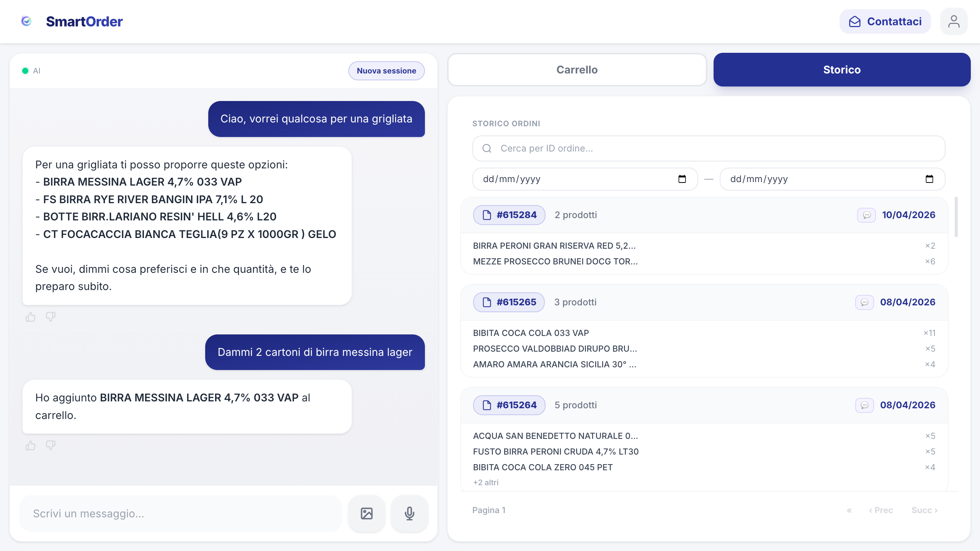Switch to the Carrello tab
Image resolution: width=980 pixels, height=551 pixels.
[x=577, y=70]
